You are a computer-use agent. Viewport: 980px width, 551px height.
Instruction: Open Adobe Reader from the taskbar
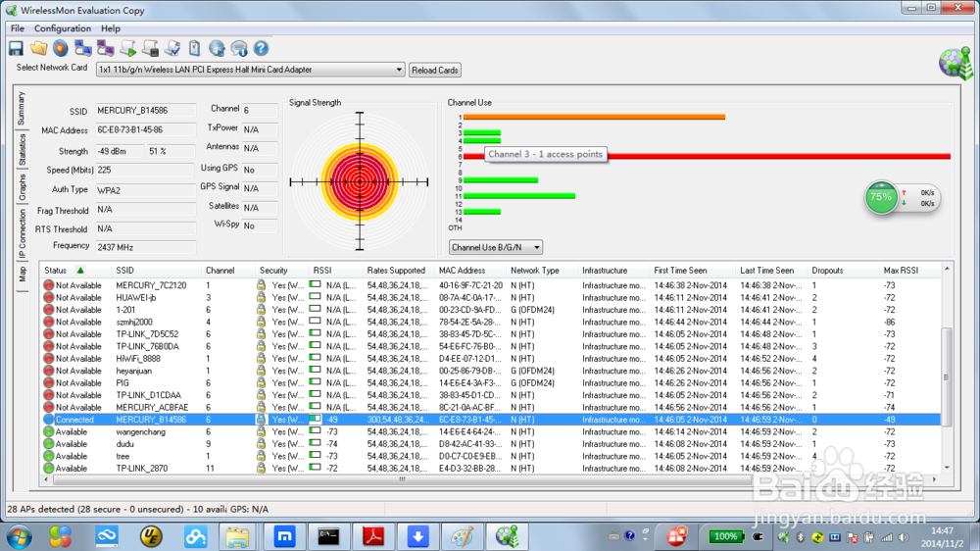[373, 536]
